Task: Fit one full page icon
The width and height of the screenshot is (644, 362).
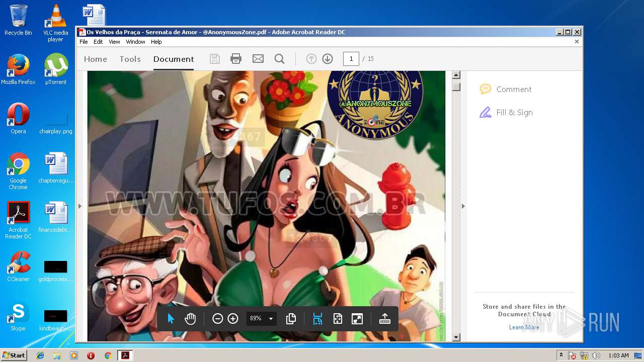Action: click(338, 319)
